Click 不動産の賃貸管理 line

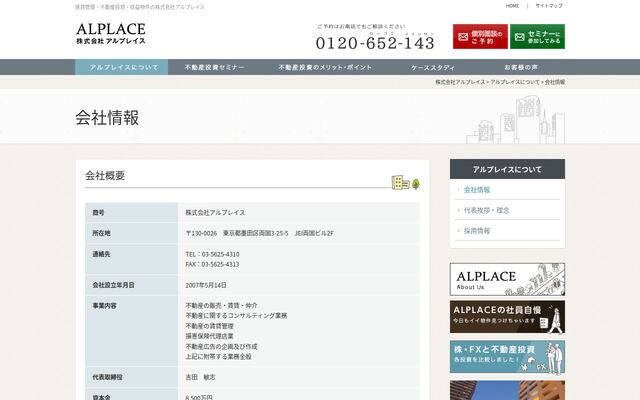tap(209, 326)
